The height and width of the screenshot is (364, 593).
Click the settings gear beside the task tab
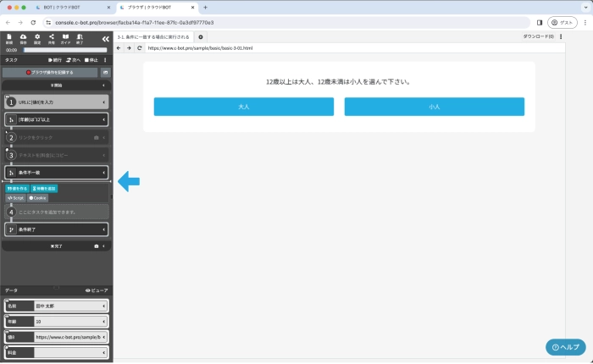(x=201, y=37)
